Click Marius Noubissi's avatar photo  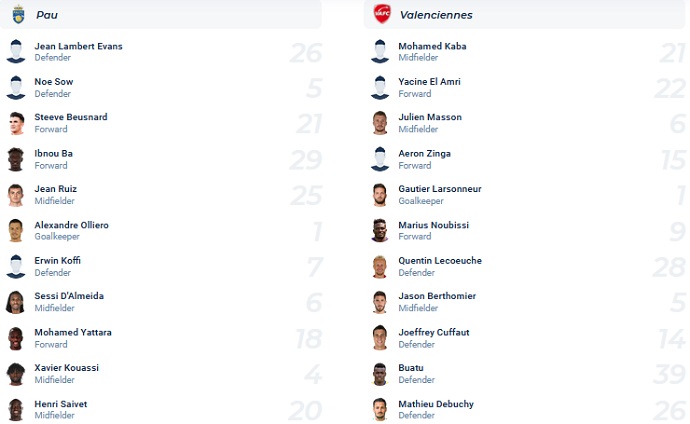[x=380, y=231]
